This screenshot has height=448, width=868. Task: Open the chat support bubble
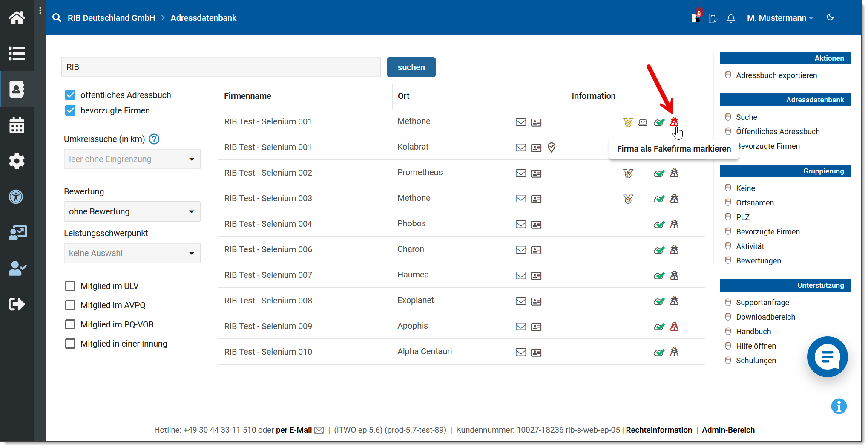click(827, 357)
